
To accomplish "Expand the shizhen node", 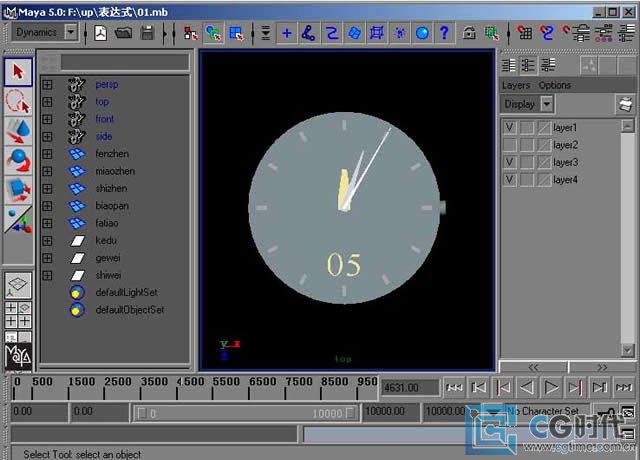I will click(x=47, y=189).
